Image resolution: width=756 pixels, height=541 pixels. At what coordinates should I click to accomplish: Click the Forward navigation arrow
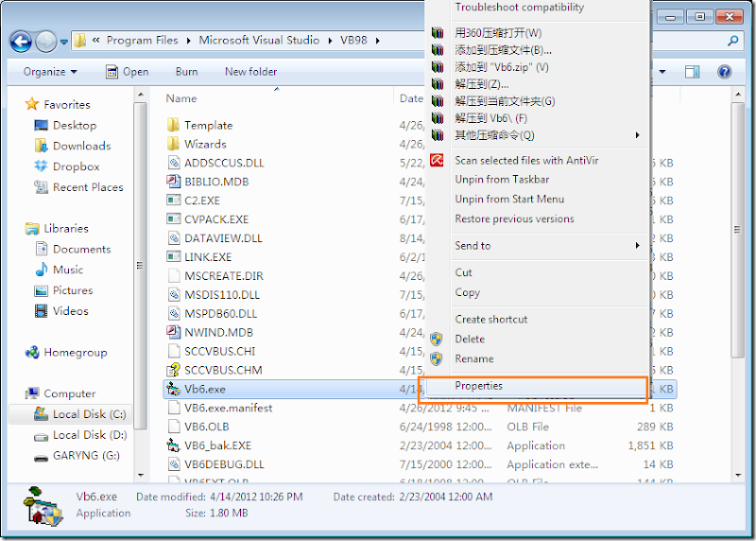pos(46,42)
